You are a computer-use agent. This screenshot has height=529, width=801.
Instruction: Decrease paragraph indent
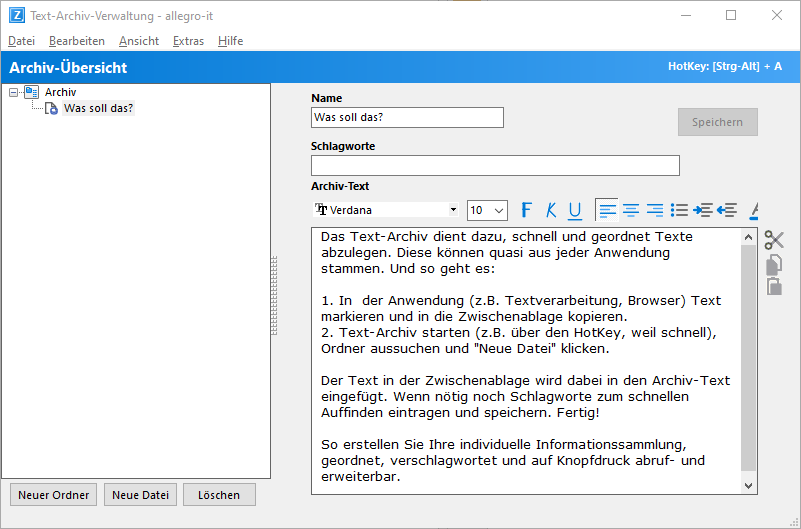(727, 210)
